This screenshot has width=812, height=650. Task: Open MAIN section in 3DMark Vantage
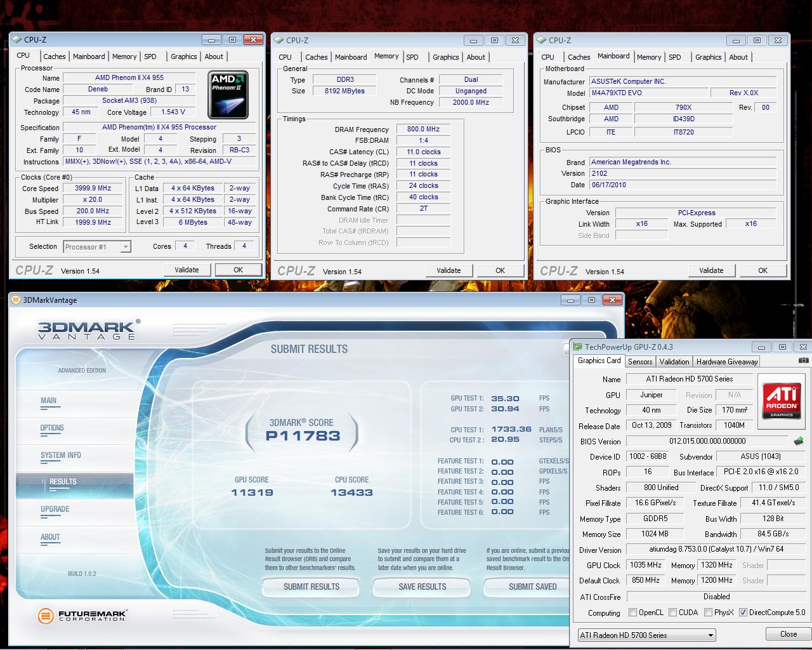49,401
